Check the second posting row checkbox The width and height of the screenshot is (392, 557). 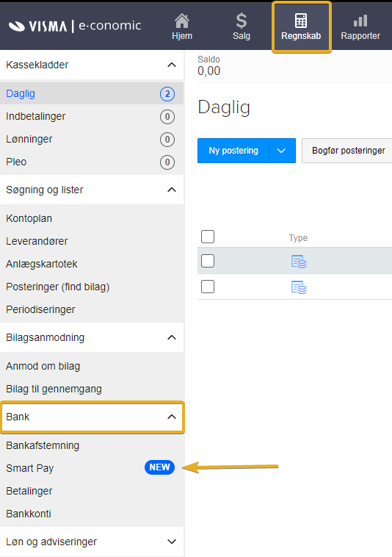[x=208, y=287]
